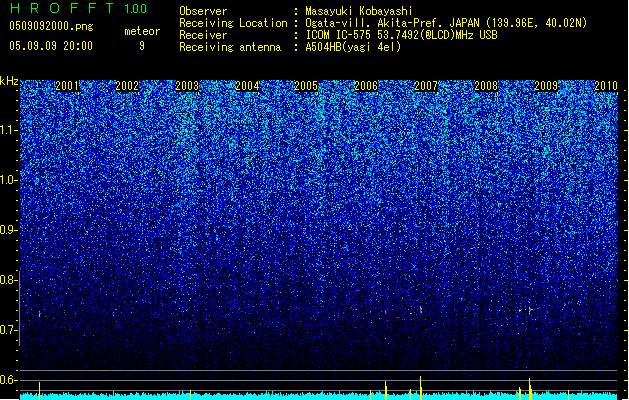Click the red meteor echo just after 2006
629x400 pixels.
coord(386,312)
